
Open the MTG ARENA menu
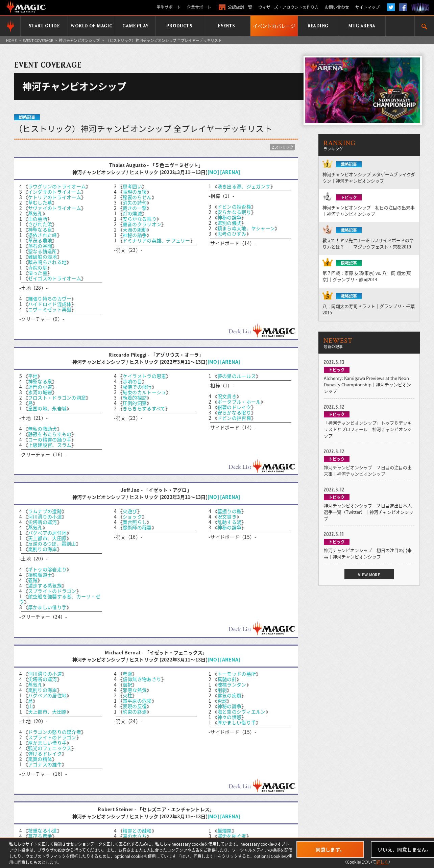[362, 26]
